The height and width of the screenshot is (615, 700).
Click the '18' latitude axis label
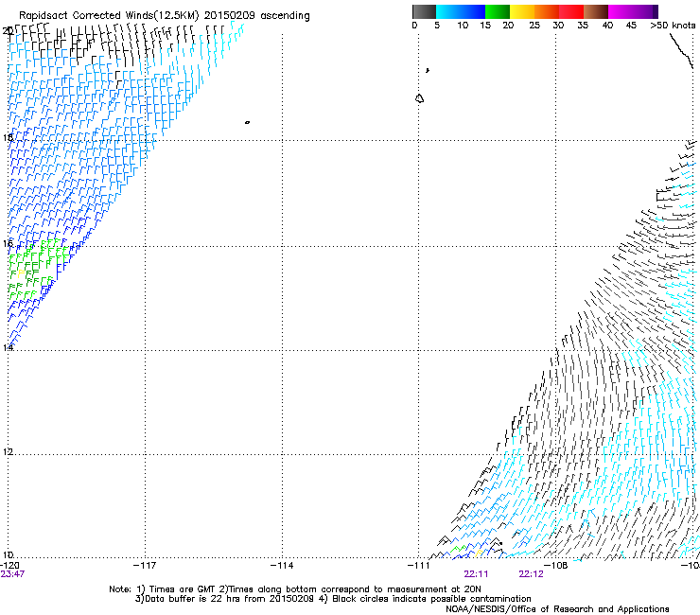click(x=8, y=137)
